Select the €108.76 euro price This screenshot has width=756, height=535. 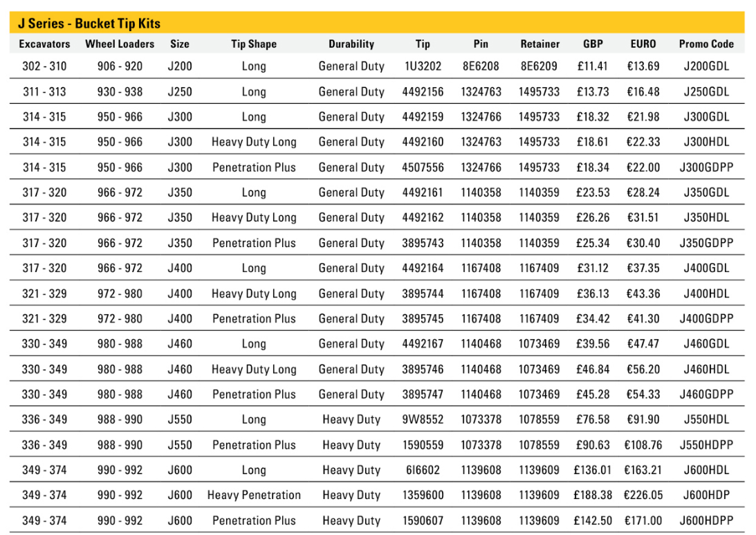point(643,445)
